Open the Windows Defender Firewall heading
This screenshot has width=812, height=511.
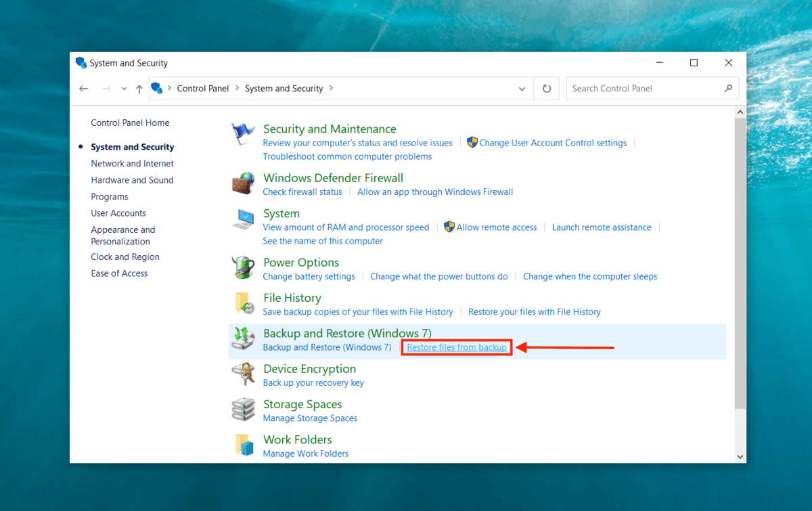point(333,178)
